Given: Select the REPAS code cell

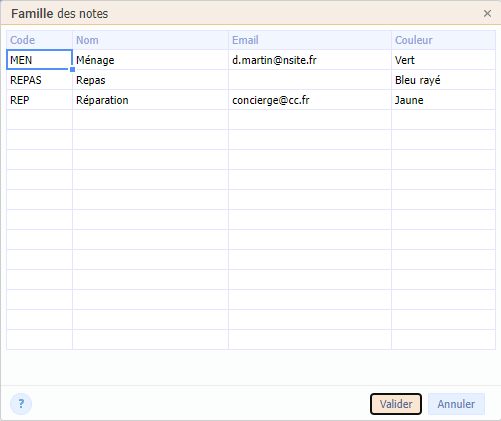Looking at the screenshot, I should click(39, 80).
